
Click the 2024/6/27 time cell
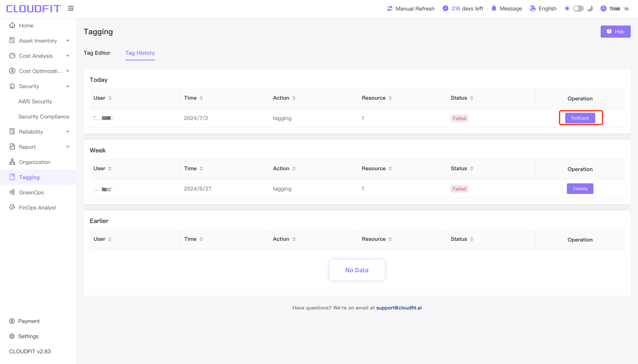tap(198, 189)
